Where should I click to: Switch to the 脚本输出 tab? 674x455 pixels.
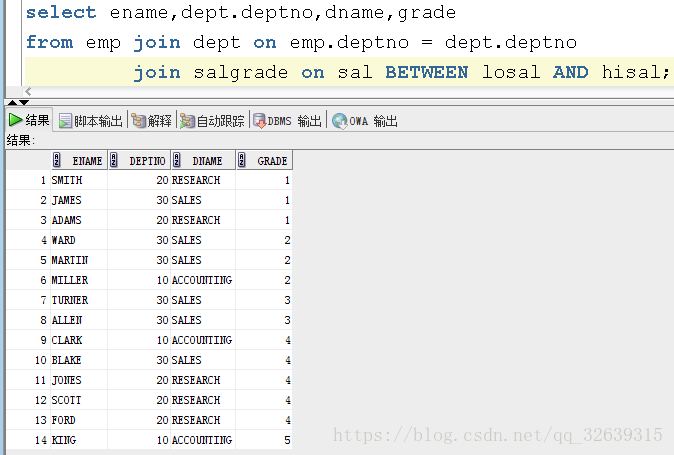[90, 121]
